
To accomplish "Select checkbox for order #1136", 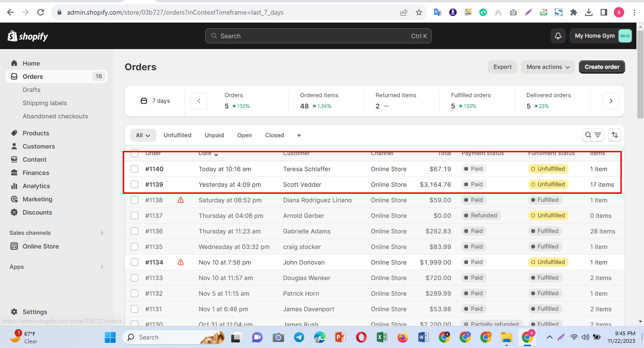I will tap(134, 231).
